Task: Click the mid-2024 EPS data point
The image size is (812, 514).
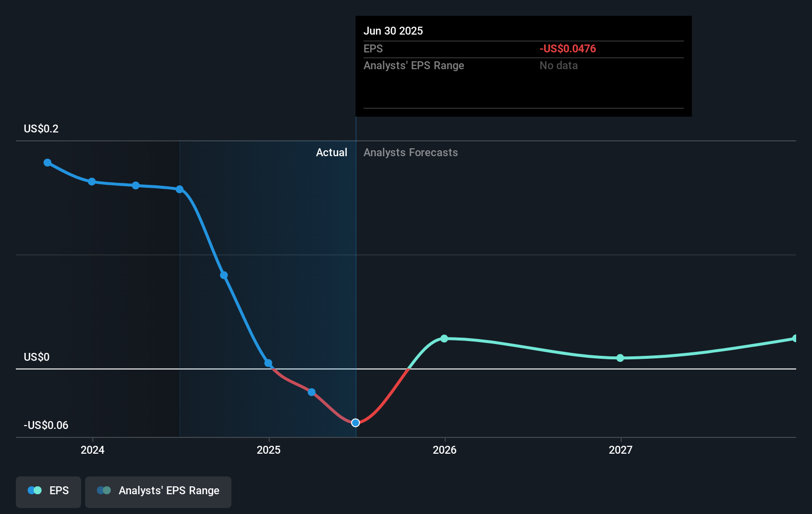Action: tap(136, 185)
